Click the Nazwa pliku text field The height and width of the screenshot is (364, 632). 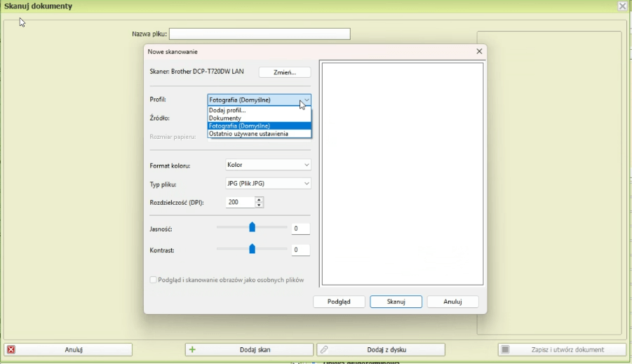(260, 34)
